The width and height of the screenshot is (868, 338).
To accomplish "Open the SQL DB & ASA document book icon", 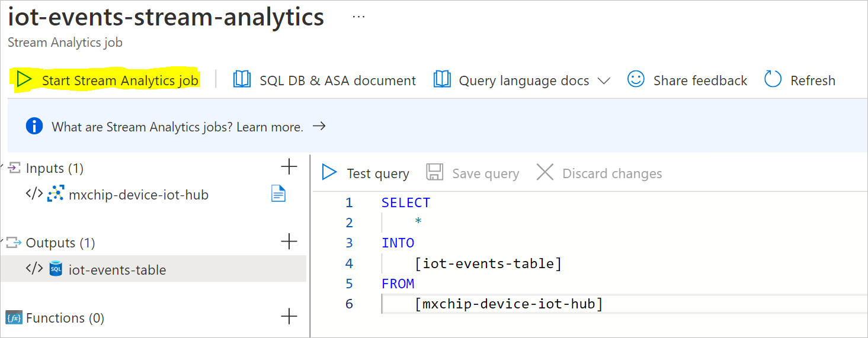I will (x=242, y=79).
